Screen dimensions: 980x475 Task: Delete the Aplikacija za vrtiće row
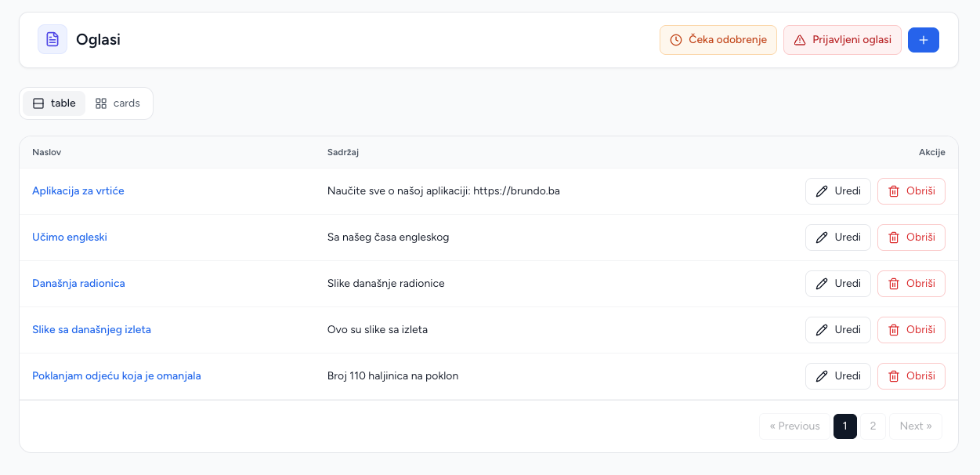911,191
